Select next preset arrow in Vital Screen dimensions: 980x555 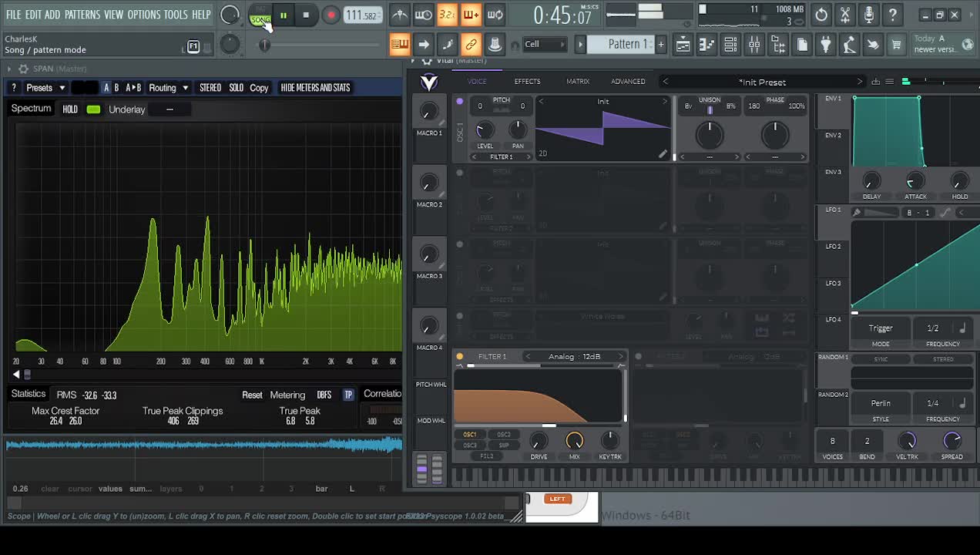click(x=860, y=82)
